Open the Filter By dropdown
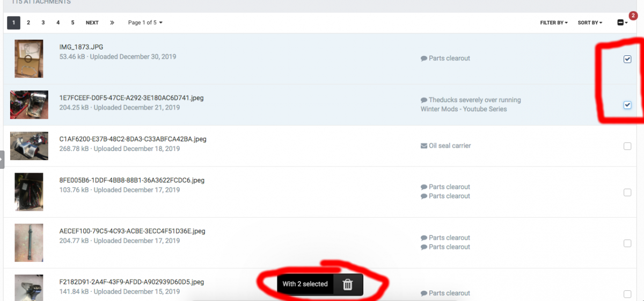The width and height of the screenshot is (644, 301). [554, 23]
